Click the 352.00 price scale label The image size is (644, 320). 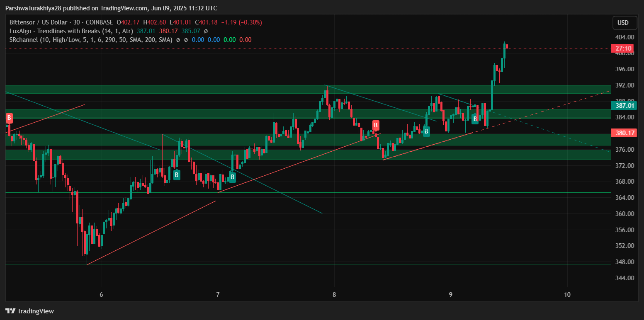pyautogui.click(x=625, y=246)
